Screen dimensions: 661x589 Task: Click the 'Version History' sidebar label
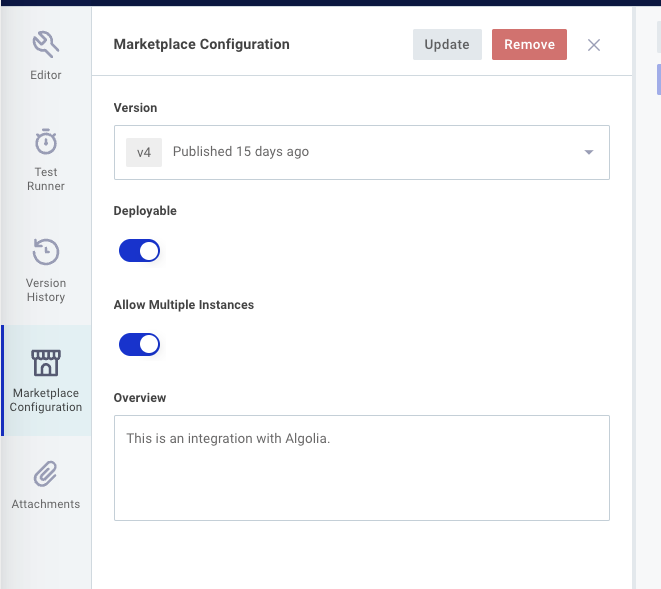coord(46,290)
